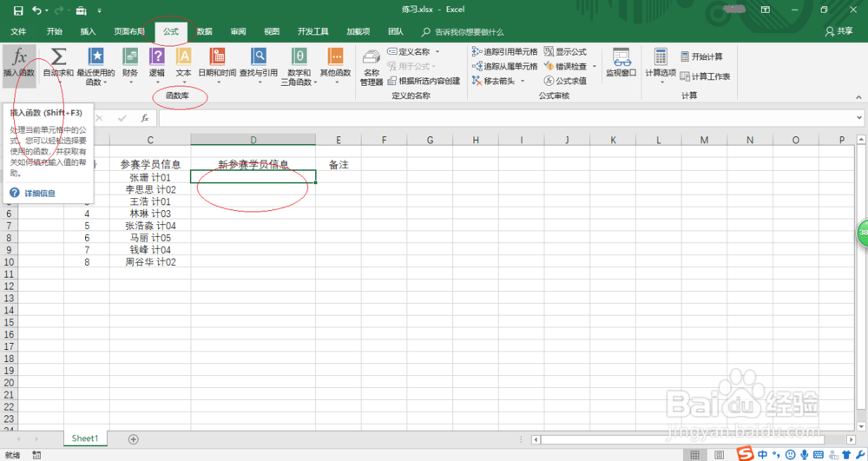The width and height of the screenshot is (868, 461).
Task: Undo the last action
Action: pyautogui.click(x=37, y=10)
